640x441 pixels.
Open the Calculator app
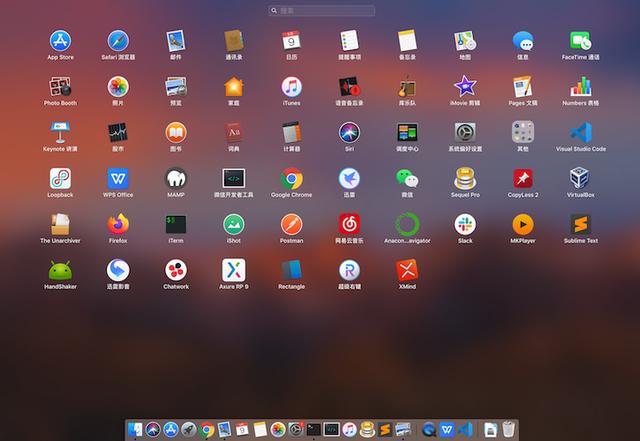click(x=291, y=132)
